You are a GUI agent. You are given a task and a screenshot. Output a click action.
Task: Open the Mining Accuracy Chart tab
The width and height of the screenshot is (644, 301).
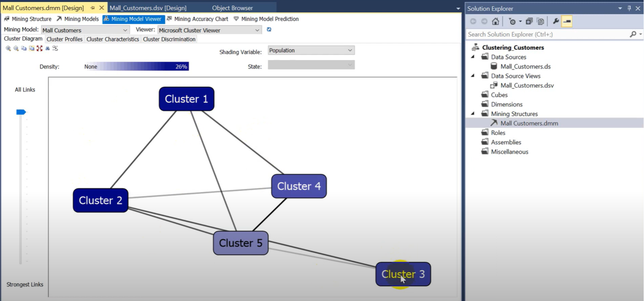(x=201, y=19)
